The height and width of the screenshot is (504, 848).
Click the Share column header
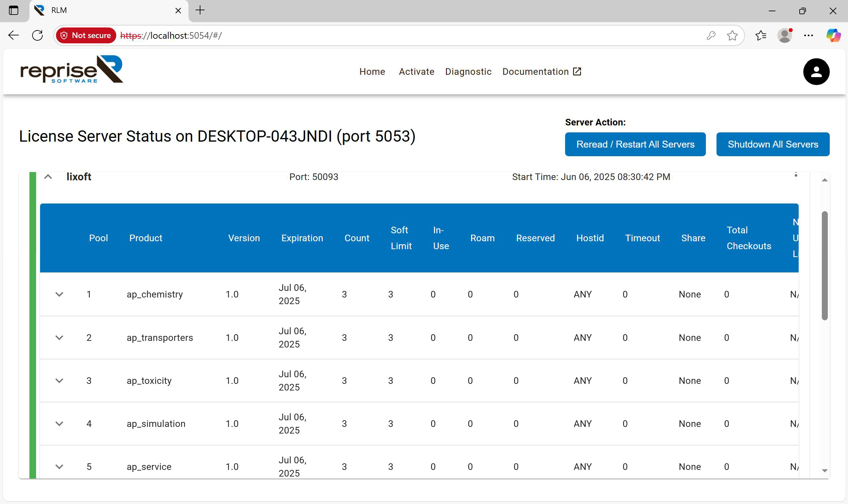(693, 238)
